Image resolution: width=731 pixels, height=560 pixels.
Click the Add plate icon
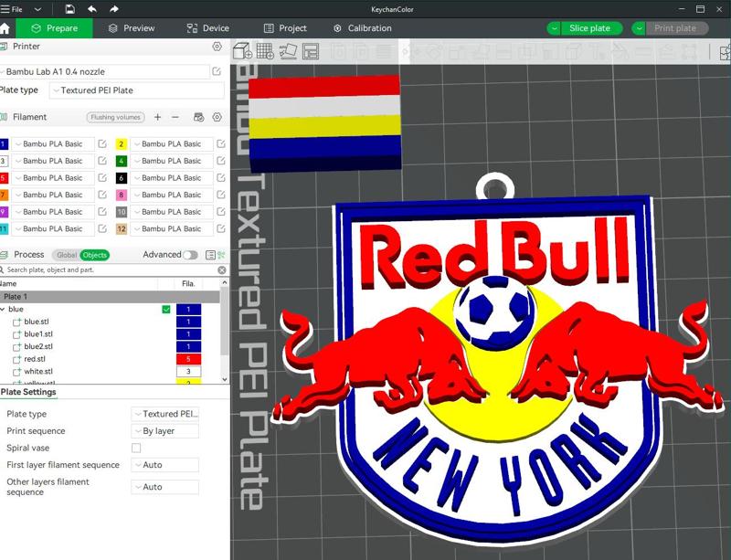coord(264,50)
